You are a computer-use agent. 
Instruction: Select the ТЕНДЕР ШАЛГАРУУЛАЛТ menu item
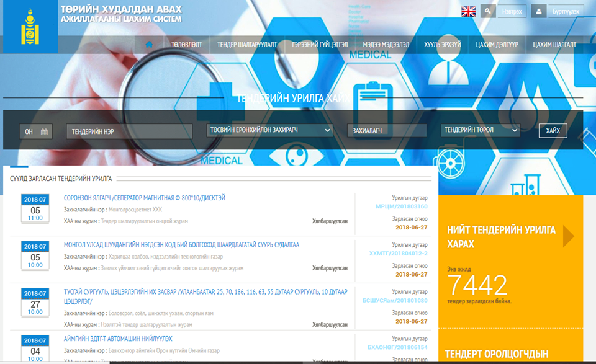coord(246,45)
